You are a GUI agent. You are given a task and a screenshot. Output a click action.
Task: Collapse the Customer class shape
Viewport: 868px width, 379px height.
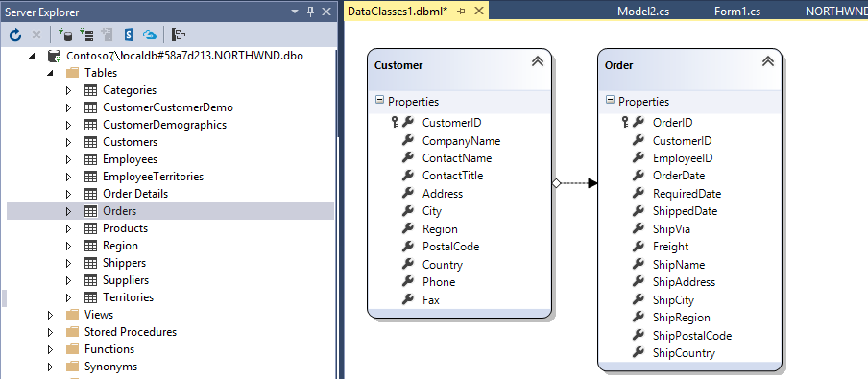click(537, 61)
